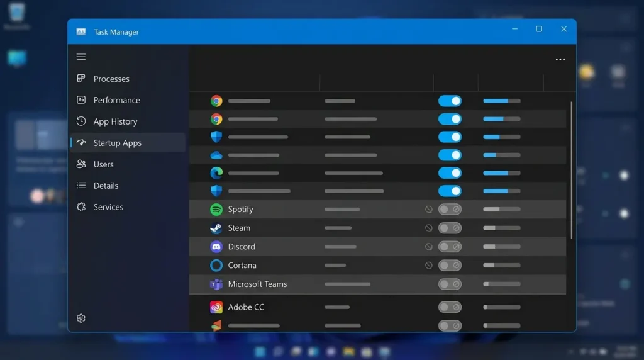Click the Cortana circle icon
Image resolution: width=644 pixels, height=360 pixels.
tap(216, 266)
